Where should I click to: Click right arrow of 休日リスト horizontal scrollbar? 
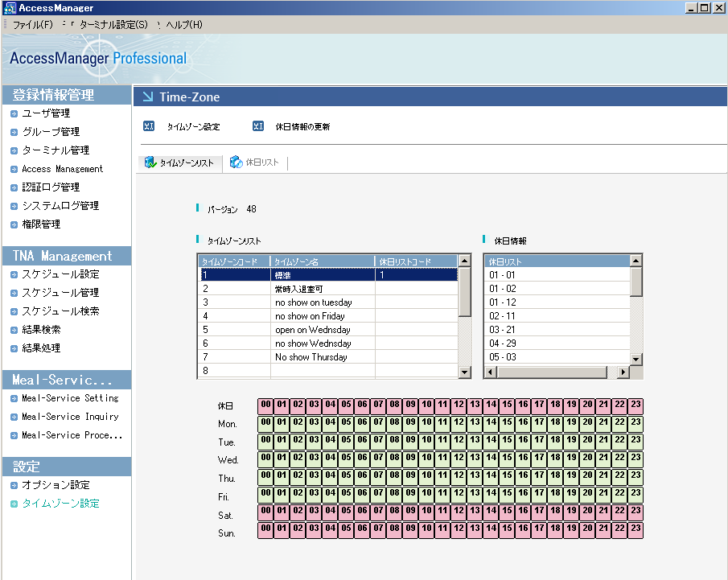point(623,372)
